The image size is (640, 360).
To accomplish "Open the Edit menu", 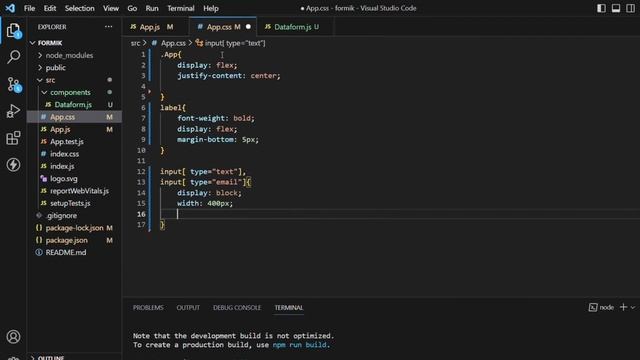I will coord(50,8).
